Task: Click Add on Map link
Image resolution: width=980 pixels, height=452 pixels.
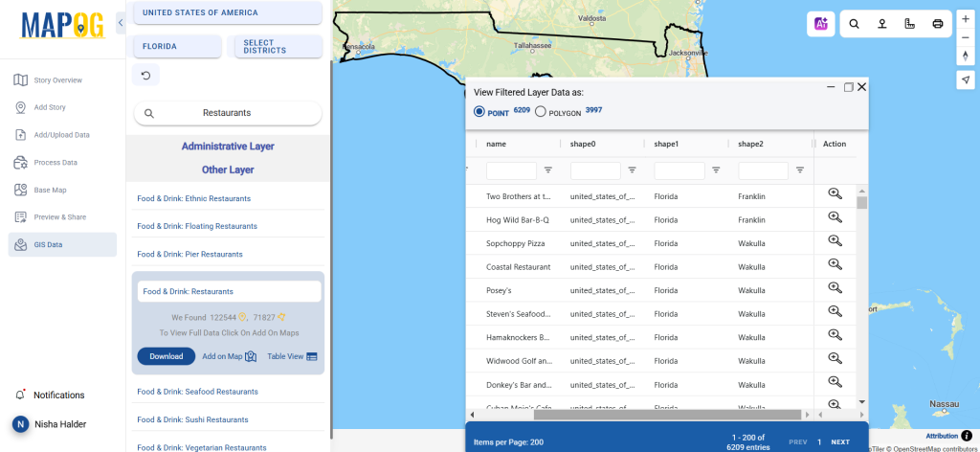Action: tap(230, 356)
